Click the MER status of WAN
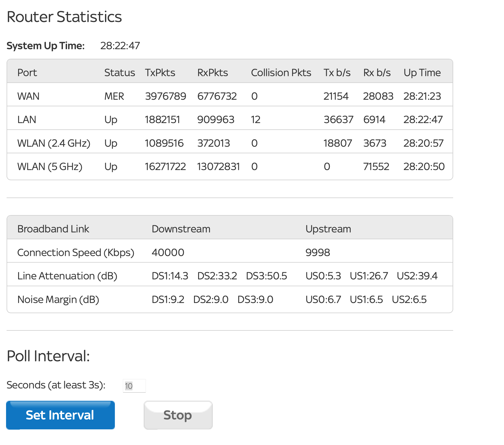 [114, 96]
